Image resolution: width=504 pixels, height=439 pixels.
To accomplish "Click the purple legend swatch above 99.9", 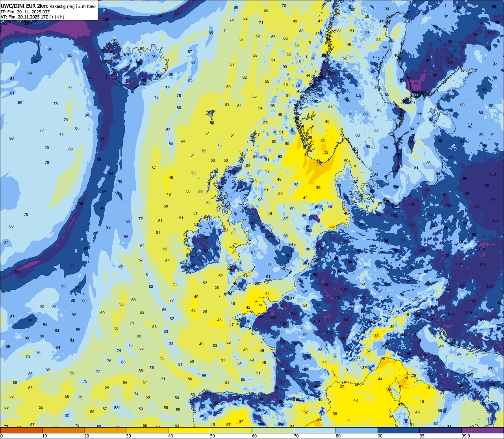I will click(x=483, y=430).
